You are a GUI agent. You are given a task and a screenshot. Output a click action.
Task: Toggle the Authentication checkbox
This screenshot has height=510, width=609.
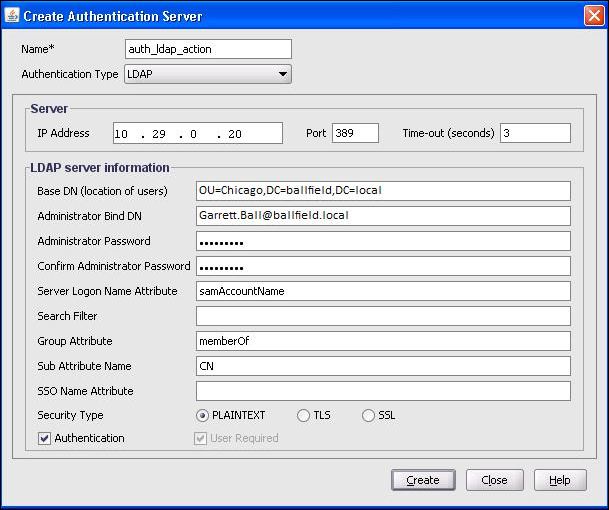pyautogui.click(x=44, y=438)
